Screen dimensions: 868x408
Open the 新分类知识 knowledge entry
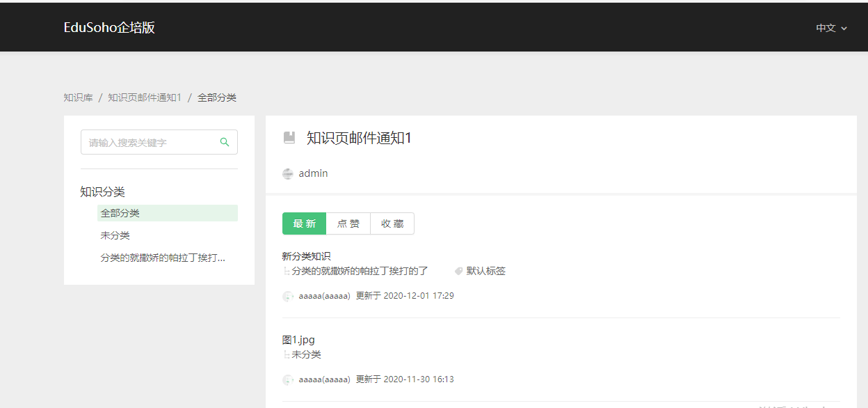click(x=306, y=256)
